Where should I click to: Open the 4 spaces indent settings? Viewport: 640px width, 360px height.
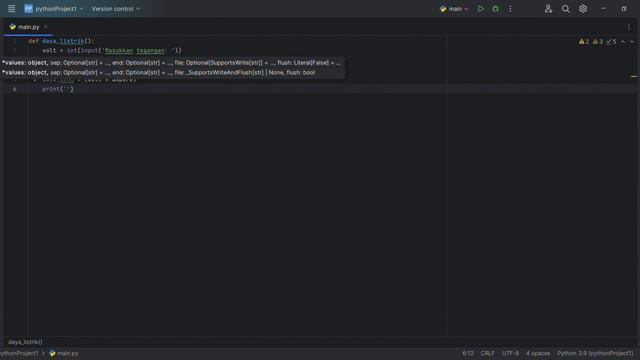pos(538,353)
